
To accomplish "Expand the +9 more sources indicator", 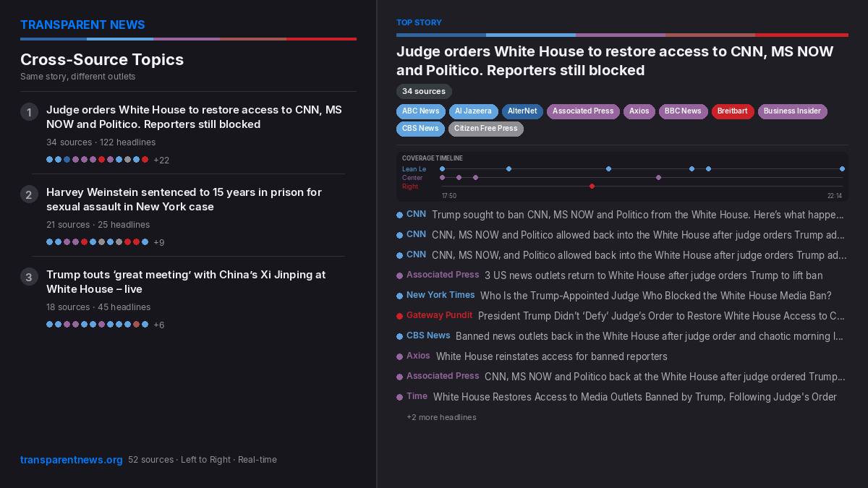I will pos(159,242).
